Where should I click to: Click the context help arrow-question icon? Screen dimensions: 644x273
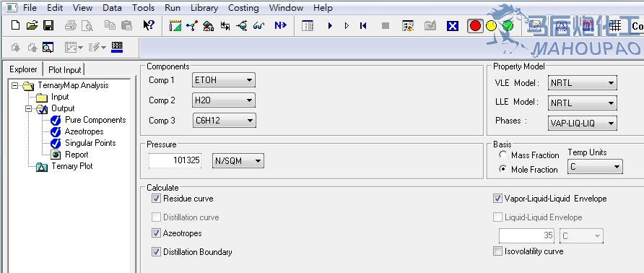pos(149,25)
